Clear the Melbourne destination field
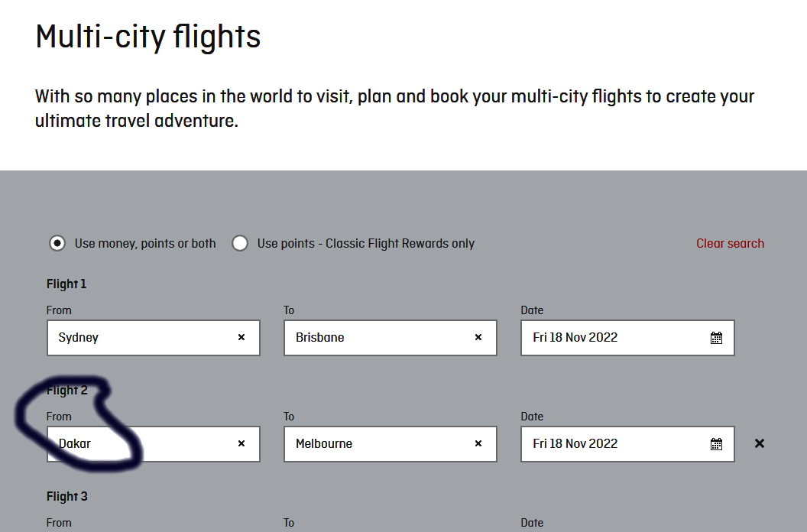 (478, 443)
